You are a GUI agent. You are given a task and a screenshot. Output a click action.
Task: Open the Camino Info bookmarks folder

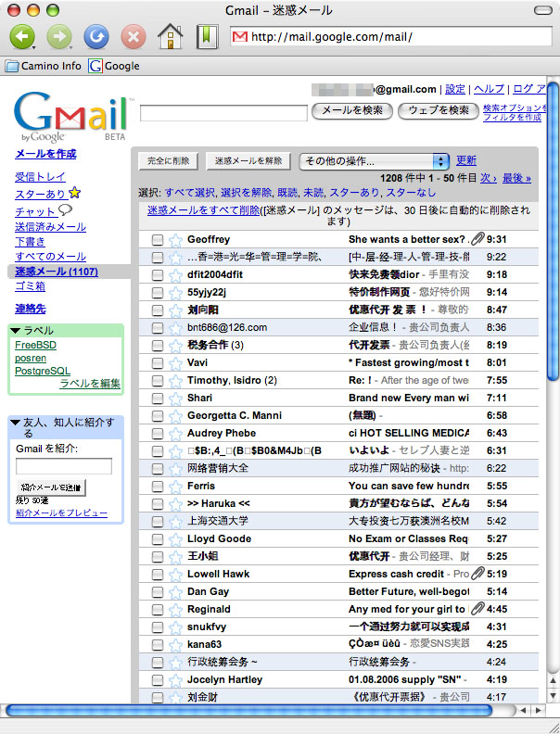point(43,66)
